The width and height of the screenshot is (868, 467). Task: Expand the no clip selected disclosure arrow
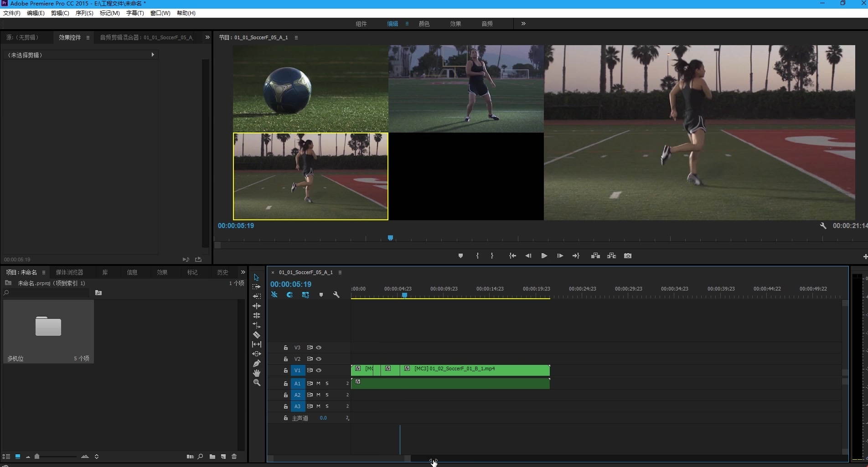[153, 55]
